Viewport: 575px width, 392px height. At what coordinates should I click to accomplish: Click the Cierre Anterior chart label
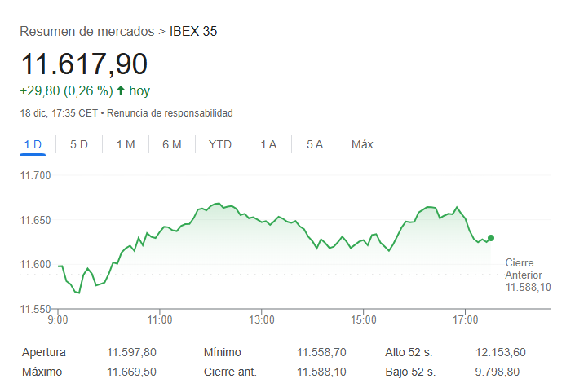point(524,275)
